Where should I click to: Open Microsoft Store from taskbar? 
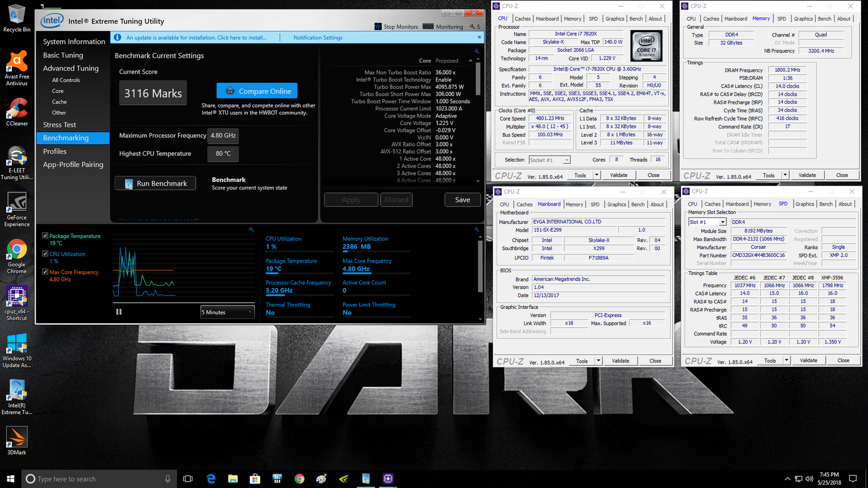pos(255,479)
